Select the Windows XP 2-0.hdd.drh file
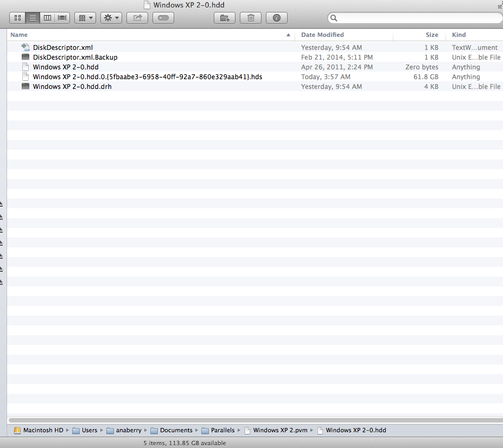 [255, 87]
